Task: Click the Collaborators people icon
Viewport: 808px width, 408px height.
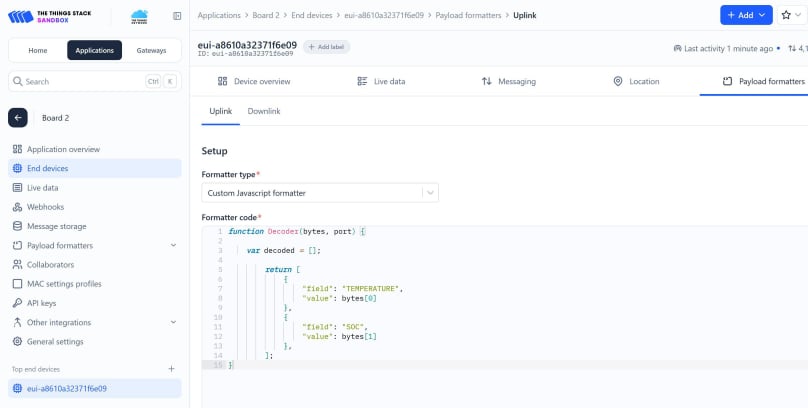Action: pos(18,264)
